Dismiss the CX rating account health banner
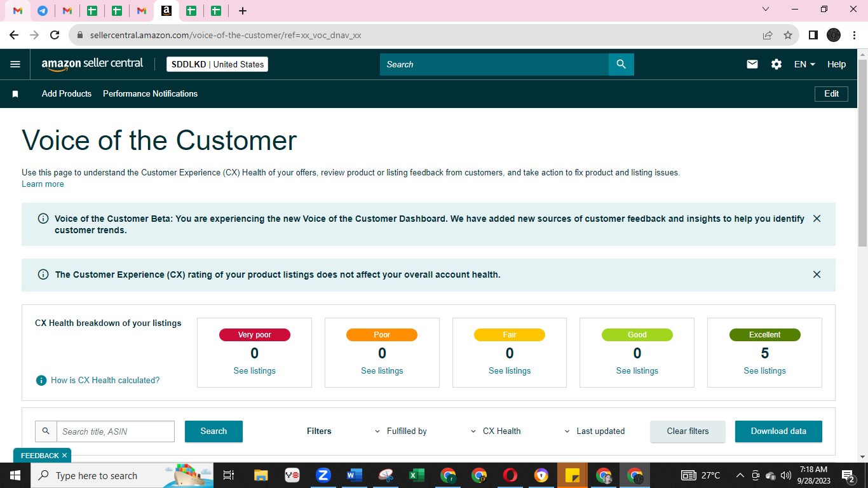 (817, 274)
